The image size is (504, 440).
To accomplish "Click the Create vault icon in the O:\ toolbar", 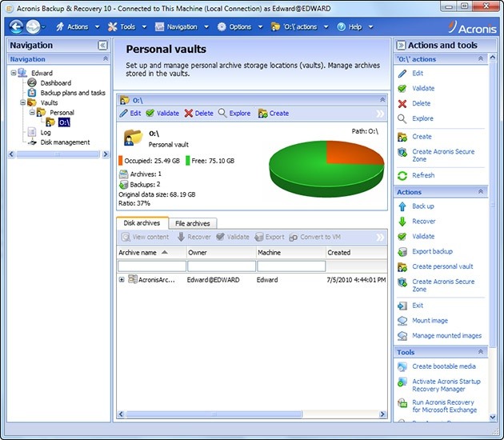I will coord(262,114).
